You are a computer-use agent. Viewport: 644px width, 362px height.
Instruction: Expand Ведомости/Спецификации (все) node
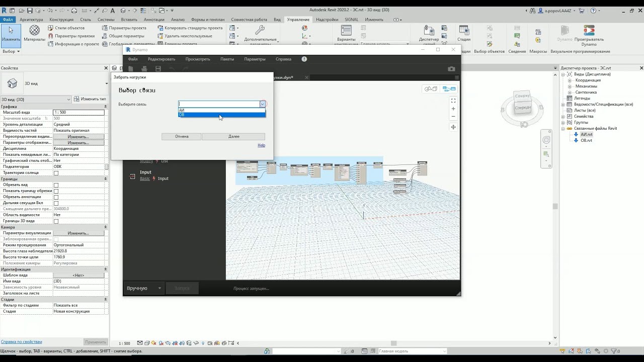563,105
